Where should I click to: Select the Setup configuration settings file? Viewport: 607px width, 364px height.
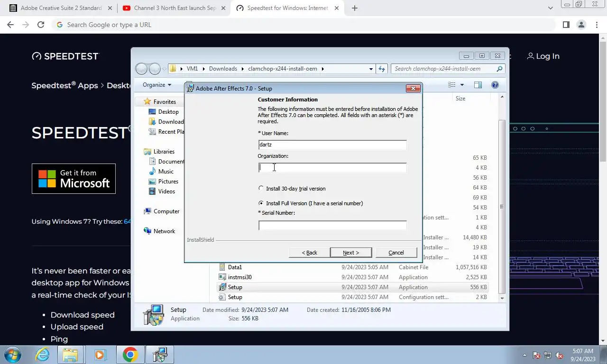353,297
